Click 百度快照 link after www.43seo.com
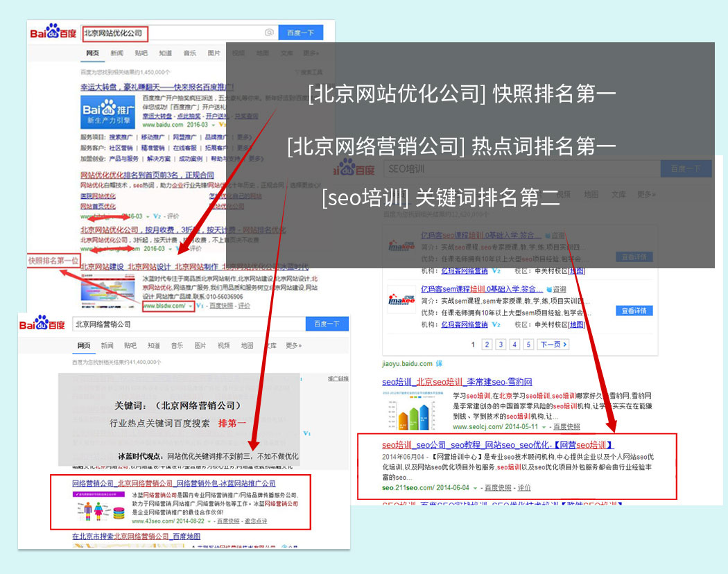 click(228, 521)
